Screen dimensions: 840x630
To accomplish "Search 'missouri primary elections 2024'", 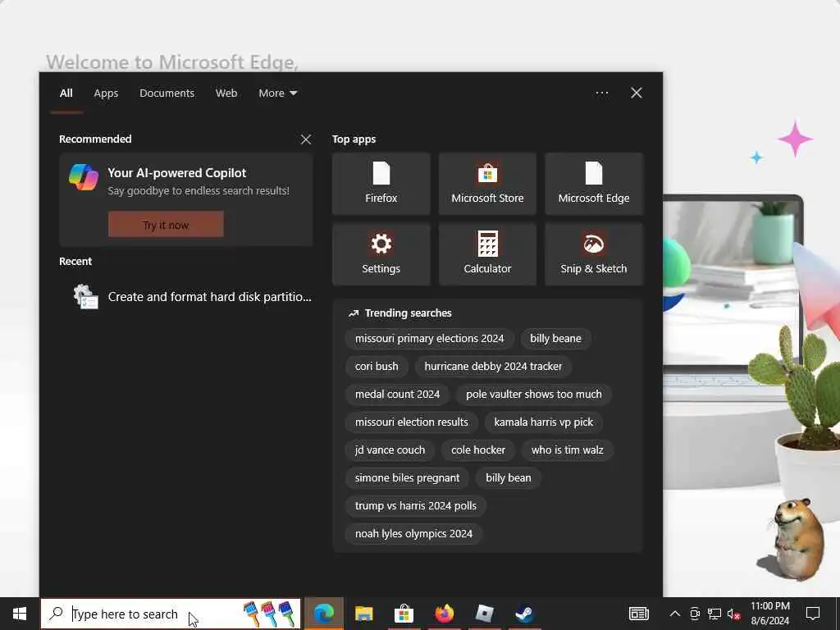I will coord(429,339).
